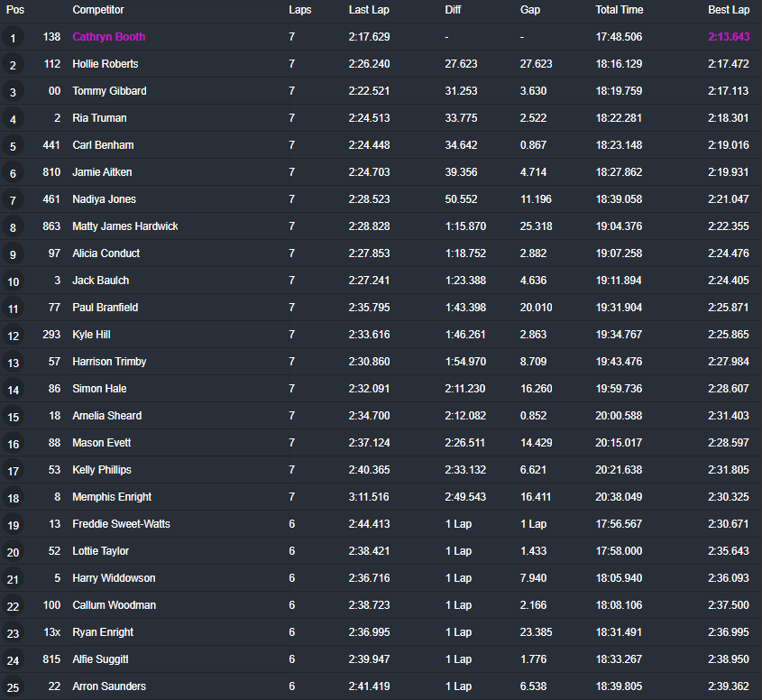Select the position 18 badge for Memphis Enright
Image resolution: width=762 pixels, height=700 pixels.
(13, 497)
